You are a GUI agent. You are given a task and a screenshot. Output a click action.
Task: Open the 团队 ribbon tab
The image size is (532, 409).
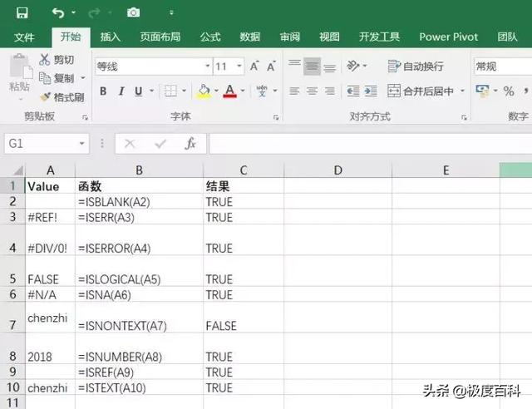click(507, 37)
